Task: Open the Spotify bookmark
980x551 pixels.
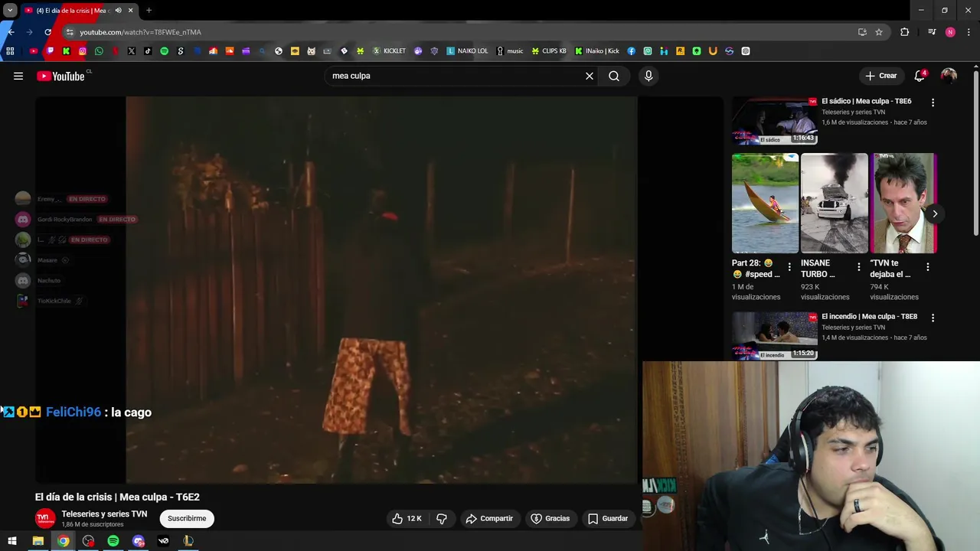Action: point(164,51)
